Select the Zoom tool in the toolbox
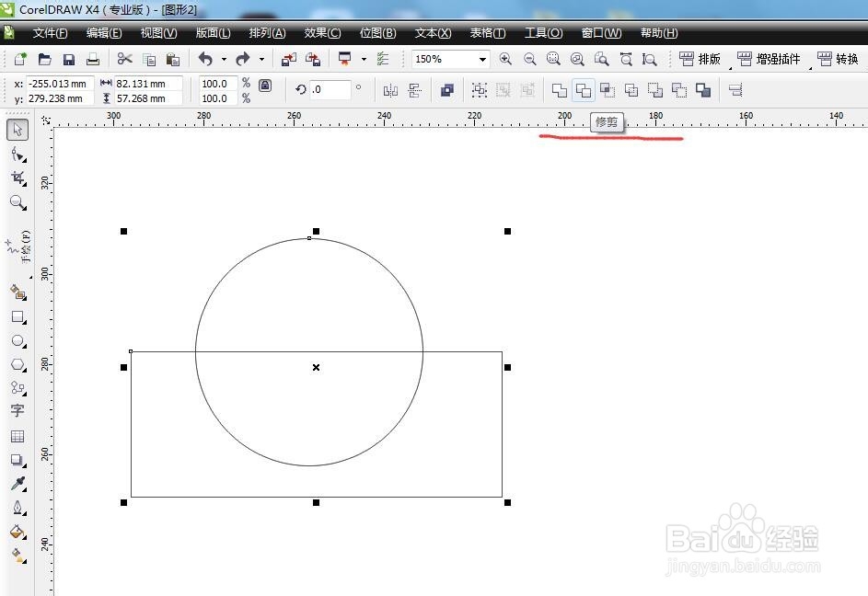The width and height of the screenshot is (868, 596). point(17,202)
